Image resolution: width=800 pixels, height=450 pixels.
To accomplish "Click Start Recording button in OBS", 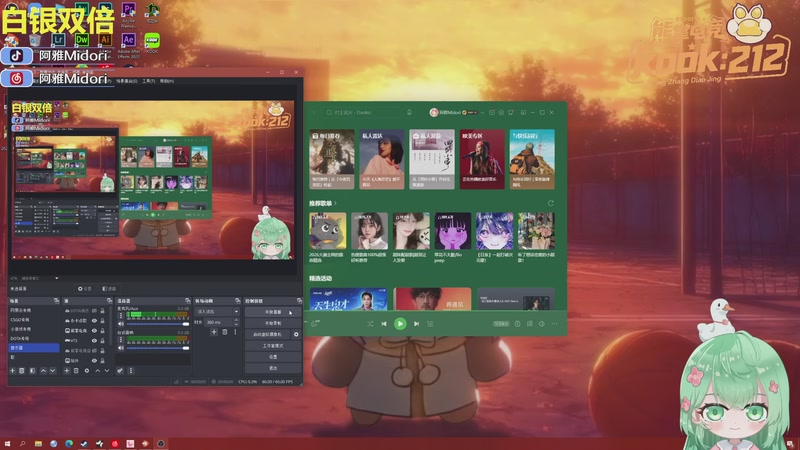I will click(x=273, y=323).
